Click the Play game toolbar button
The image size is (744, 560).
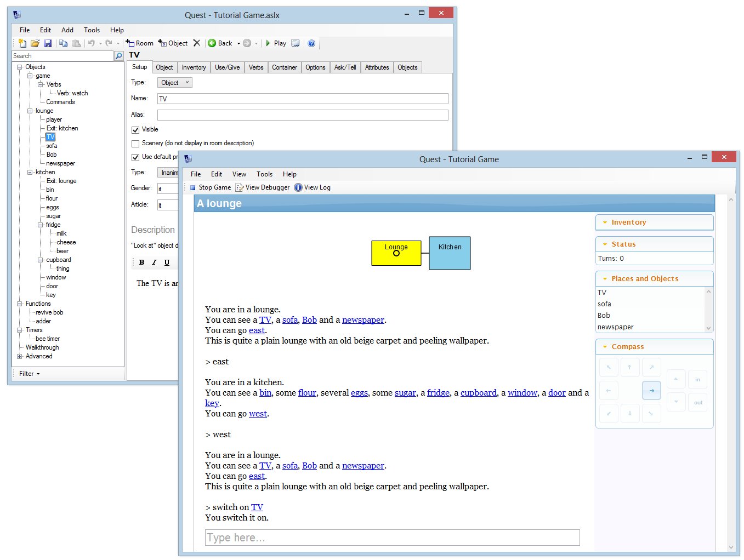[x=276, y=43]
